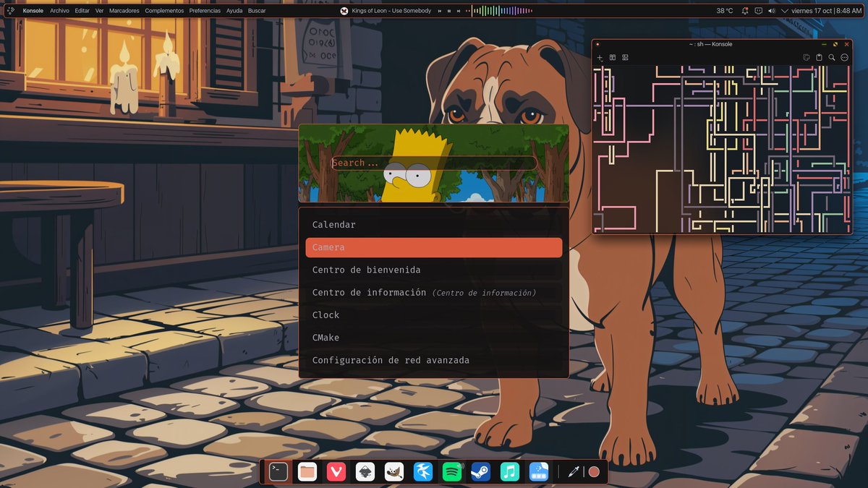Image resolution: width=868 pixels, height=488 pixels.
Task: Select Clock in the launcher list
Action: tap(433, 315)
